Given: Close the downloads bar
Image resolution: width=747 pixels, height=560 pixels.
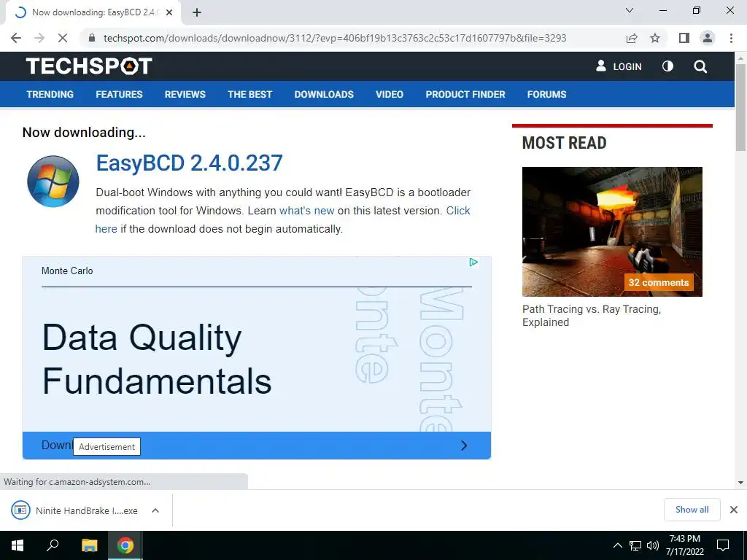Looking at the screenshot, I should [734, 510].
